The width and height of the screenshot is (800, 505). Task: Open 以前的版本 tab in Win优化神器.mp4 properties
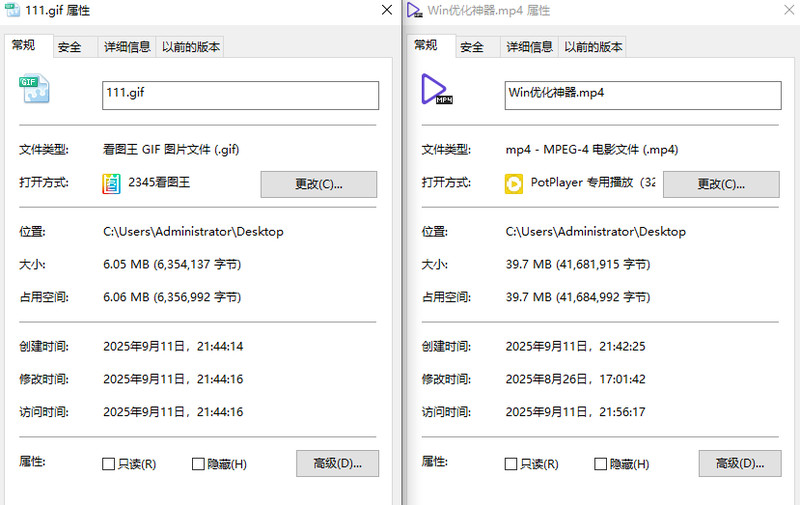pos(593,47)
